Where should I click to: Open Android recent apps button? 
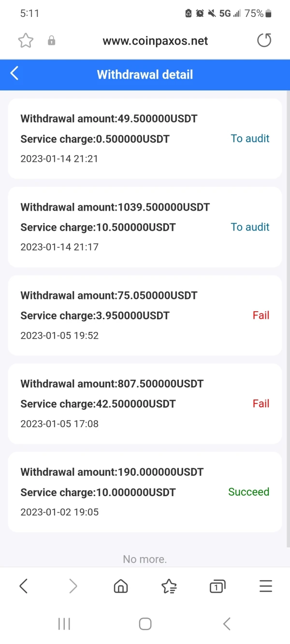click(64, 624)
